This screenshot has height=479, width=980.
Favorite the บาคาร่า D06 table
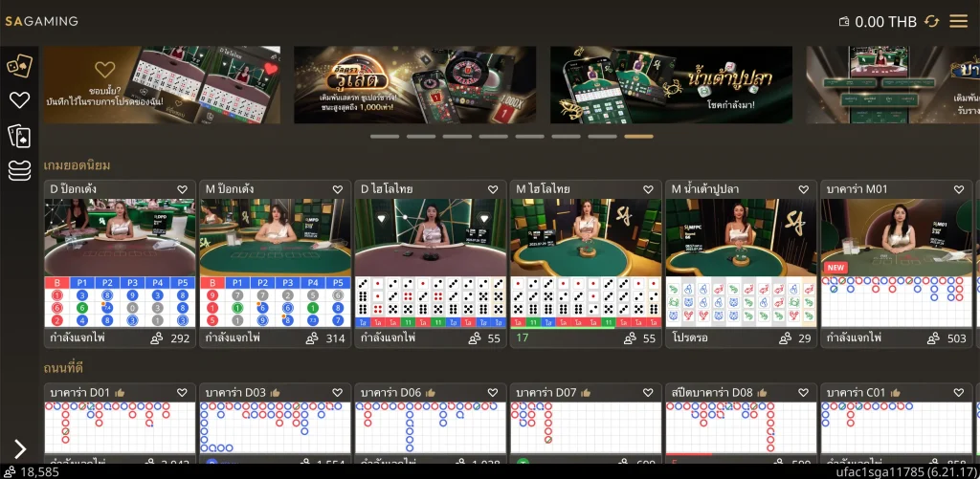[493, 393]
